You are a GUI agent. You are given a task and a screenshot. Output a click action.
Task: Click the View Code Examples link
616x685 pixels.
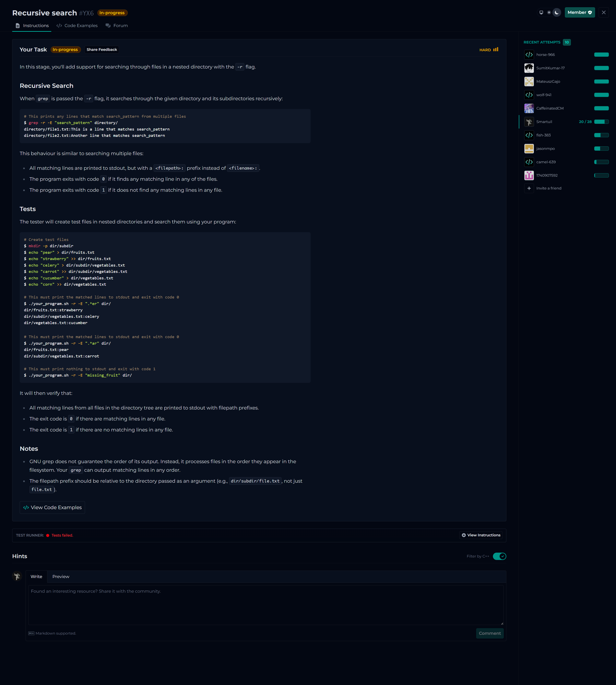pos(52,507)
